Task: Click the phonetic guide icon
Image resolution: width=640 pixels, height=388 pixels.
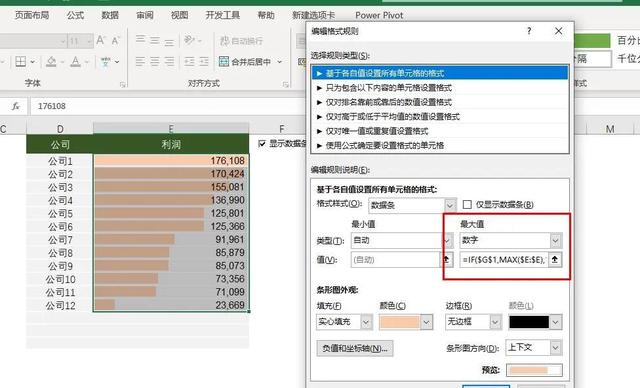Action: 106,62
